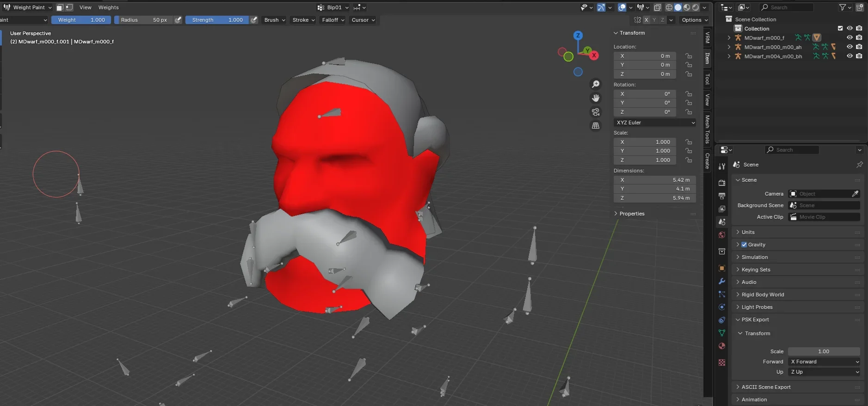The image size is (868, 406).
Task: Click the pan hand icon in viewport
Action: (x=596, y=98)
